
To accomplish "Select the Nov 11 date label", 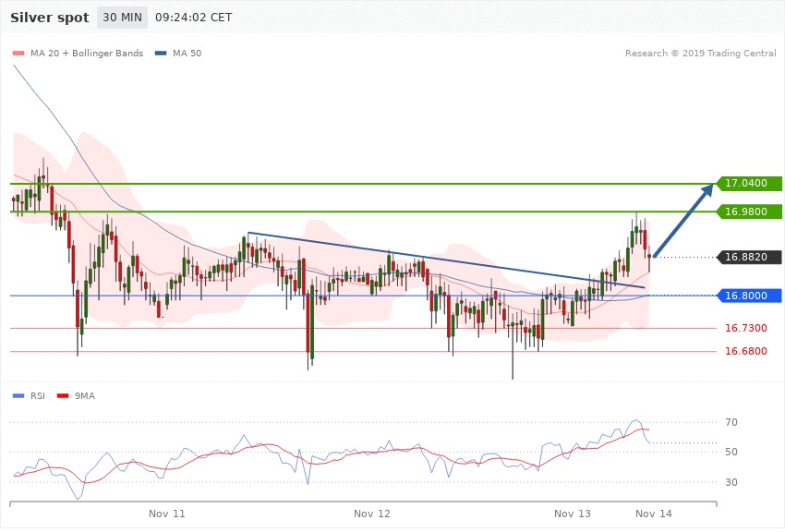I will tap(167, 513).
